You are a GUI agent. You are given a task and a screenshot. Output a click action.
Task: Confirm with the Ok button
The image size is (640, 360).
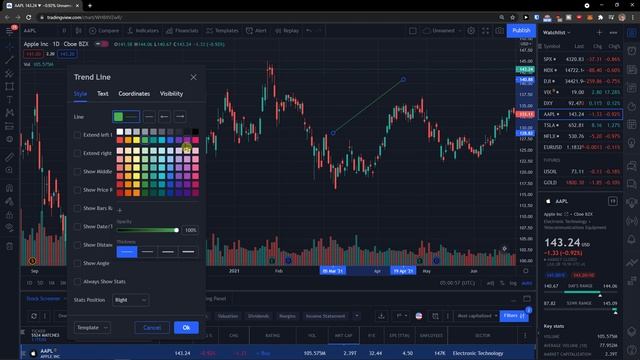point(186,327)
